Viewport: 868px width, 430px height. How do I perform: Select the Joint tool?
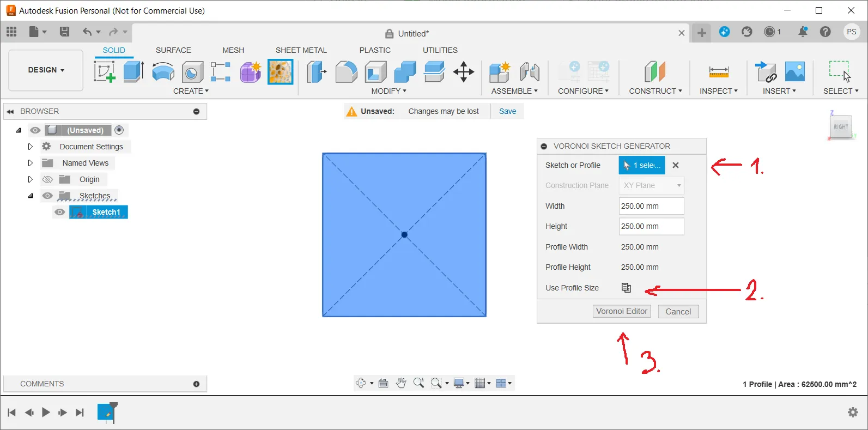[530, 71]
